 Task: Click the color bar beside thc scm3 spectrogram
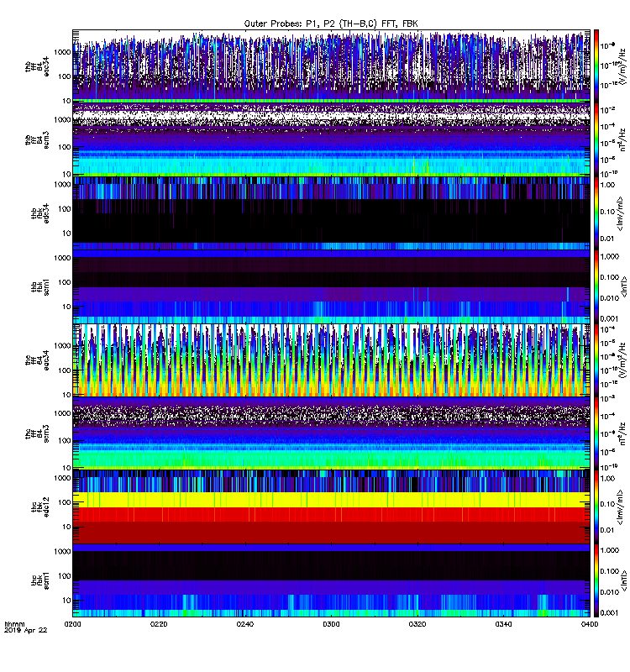click(x=596, y=433)
